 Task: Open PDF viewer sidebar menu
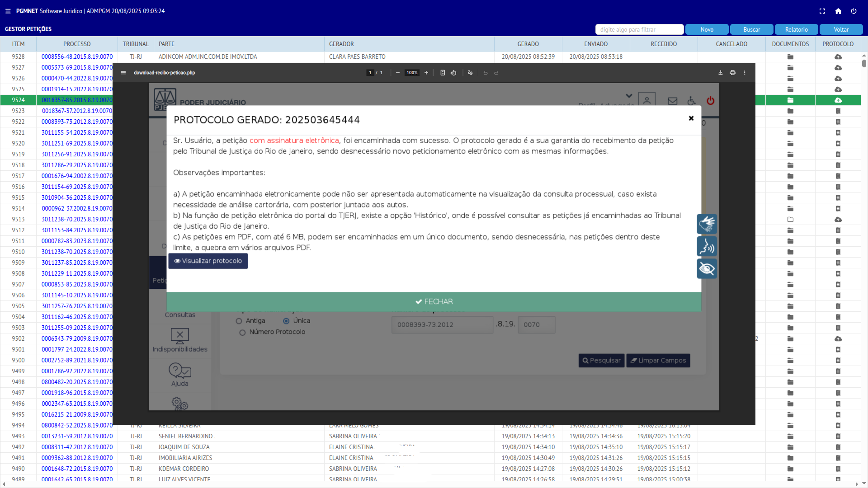pyautogui.click(x=123, y=73)
